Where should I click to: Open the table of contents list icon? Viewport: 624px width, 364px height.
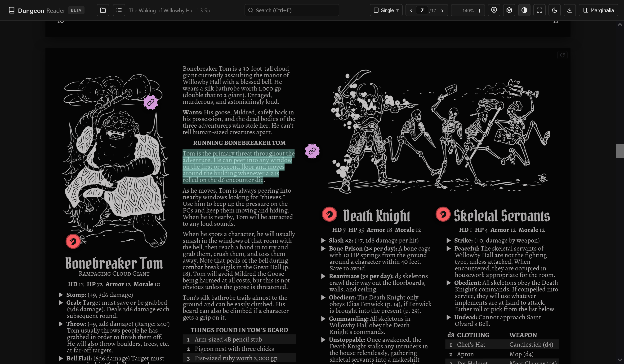coord(119,10)
